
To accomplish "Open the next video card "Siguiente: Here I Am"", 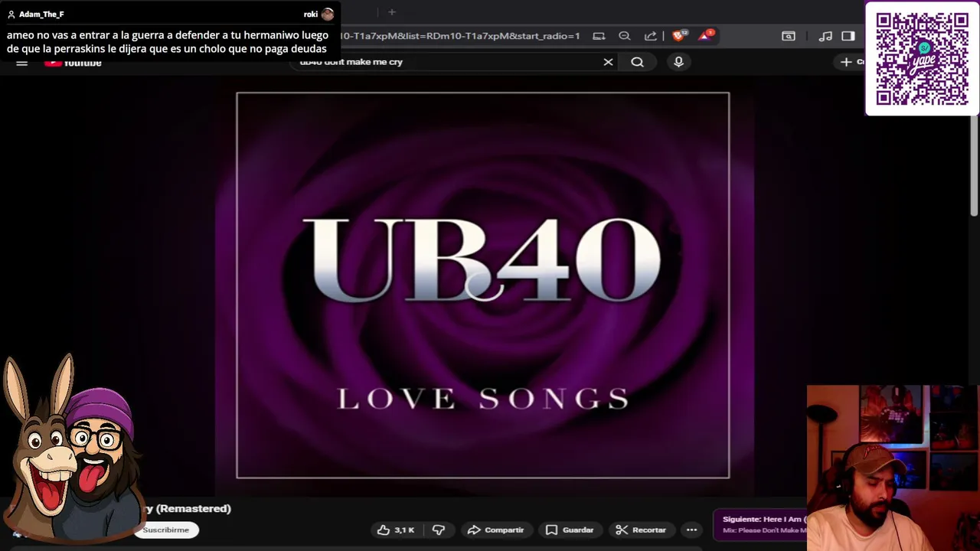I will (x=761, y=524).
